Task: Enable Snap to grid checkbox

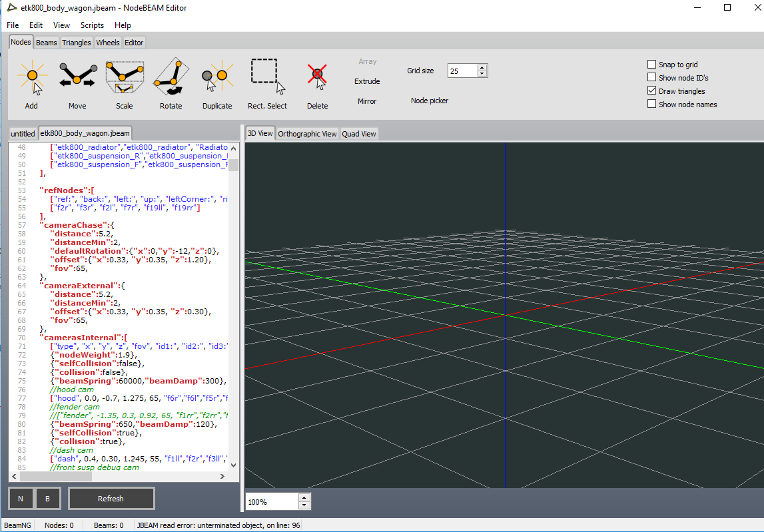Action: pyautogui.click(x=651, y=65)
